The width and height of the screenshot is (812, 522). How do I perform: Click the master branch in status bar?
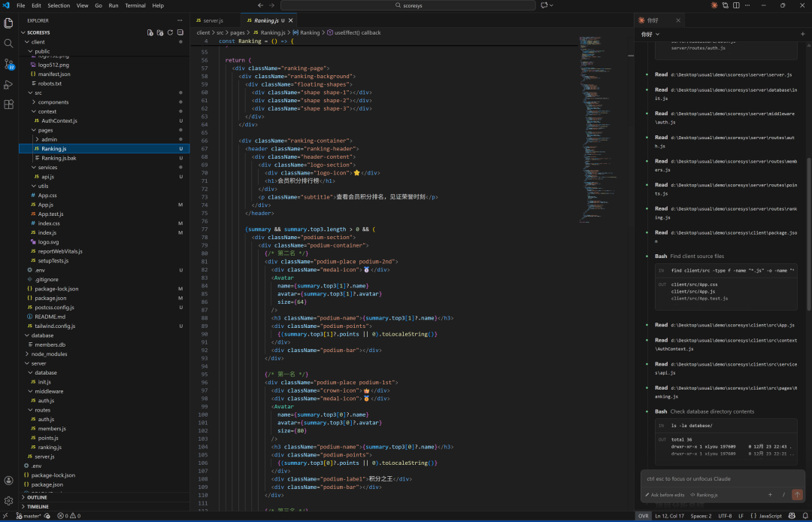pyautogui.click(x=30, y=516)
